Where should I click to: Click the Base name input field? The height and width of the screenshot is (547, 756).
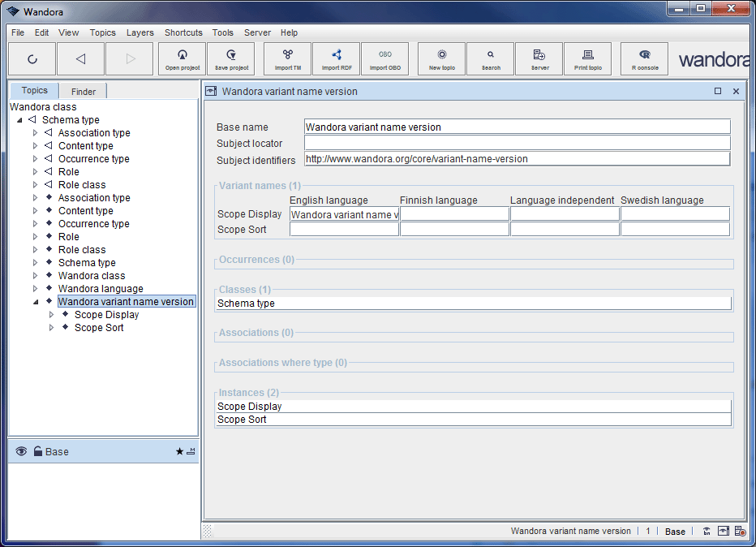coord(517,127)
